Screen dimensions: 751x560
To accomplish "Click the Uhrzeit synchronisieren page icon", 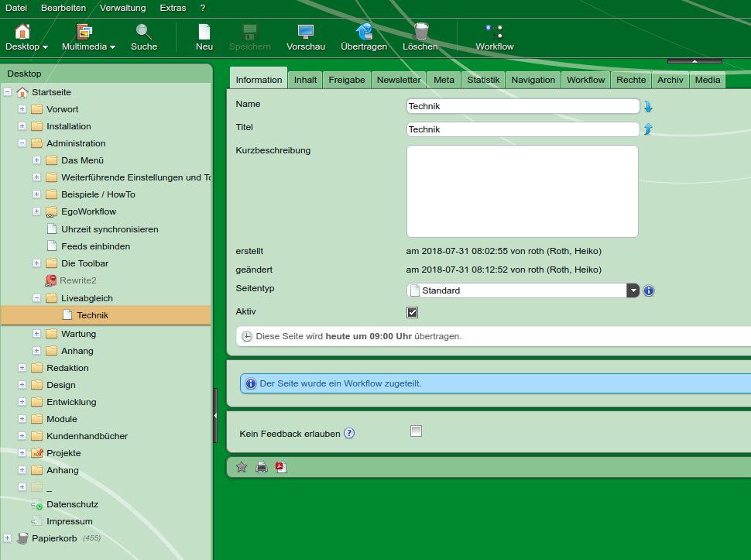I will 52,229.
